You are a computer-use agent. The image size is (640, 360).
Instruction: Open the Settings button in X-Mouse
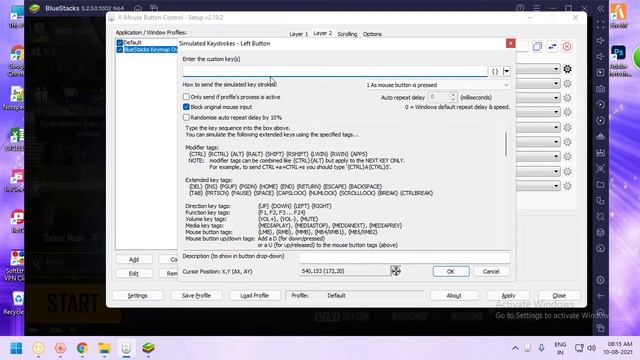pyautogui.click(x=138, y=296)
